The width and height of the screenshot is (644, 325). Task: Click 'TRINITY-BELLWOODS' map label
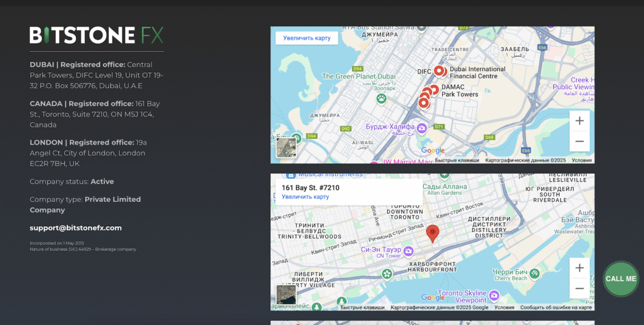click(x=309, y=237)
